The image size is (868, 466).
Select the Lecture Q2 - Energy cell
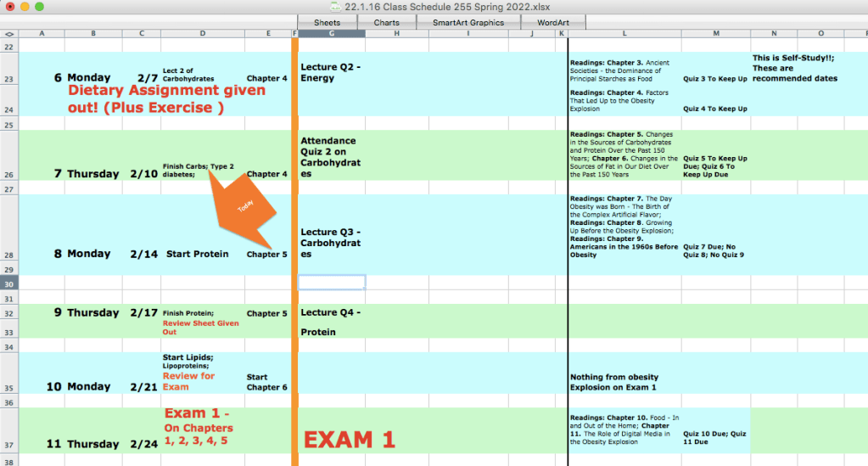pos(332,72)
